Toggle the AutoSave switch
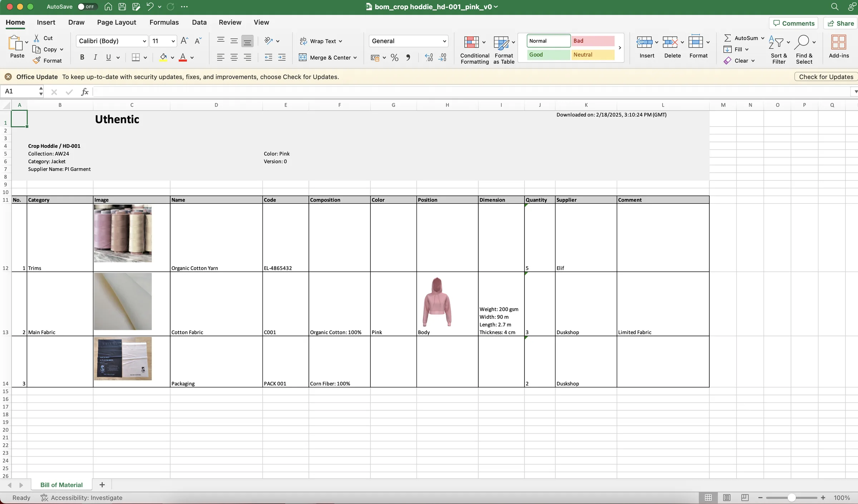 pyautogui.click(x=87, y=6)
